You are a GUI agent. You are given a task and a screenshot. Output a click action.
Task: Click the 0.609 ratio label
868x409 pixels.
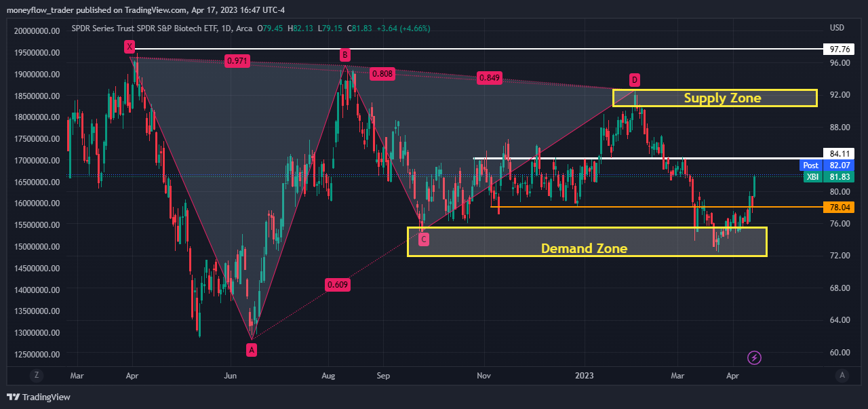(338, 285)
